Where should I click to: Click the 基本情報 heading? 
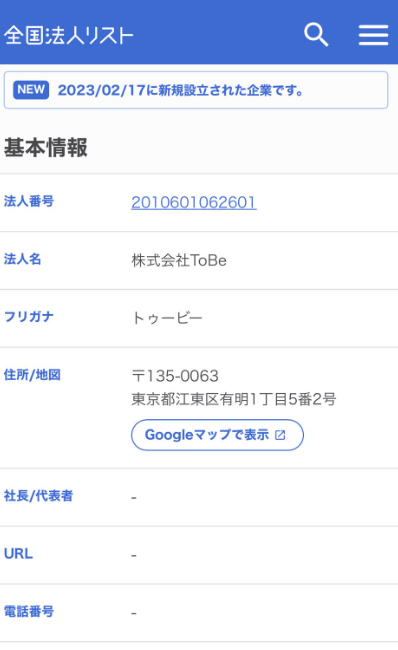point(46,147)
